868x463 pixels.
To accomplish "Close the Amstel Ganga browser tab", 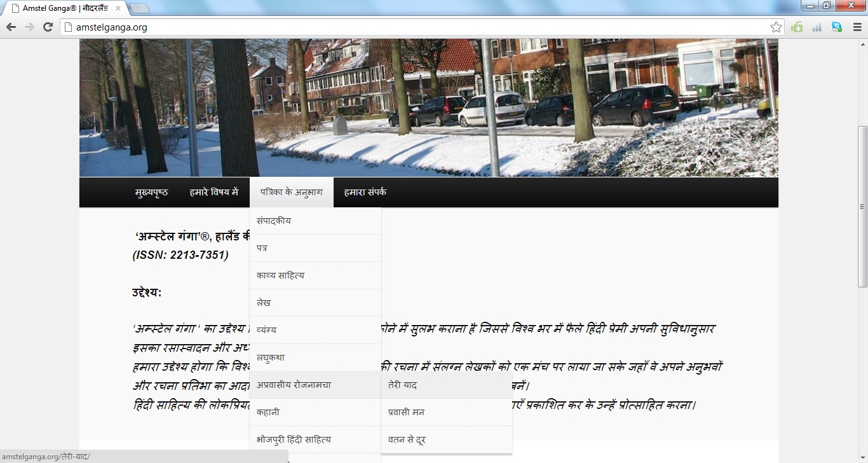I will (118, 8).
